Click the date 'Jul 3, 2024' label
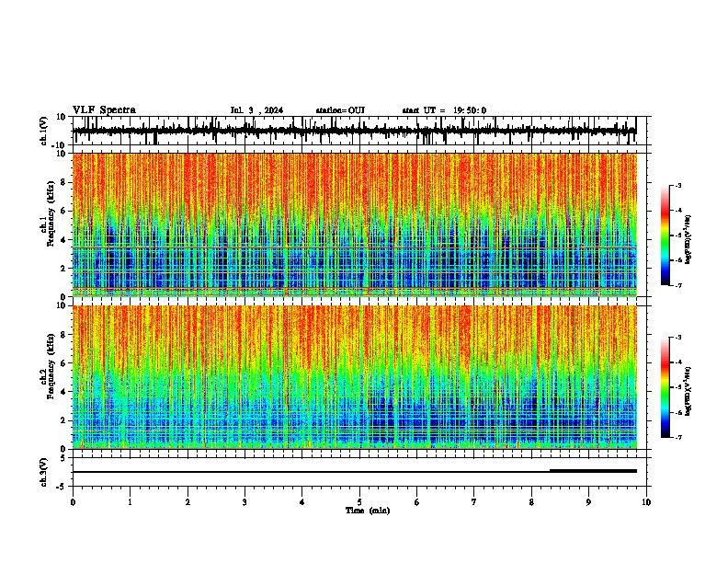Screen dimensions: 728x563 pos(256,110)
